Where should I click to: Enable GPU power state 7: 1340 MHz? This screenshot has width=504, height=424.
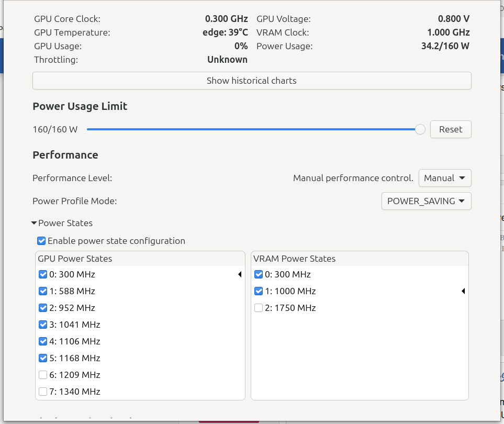[x=43, y=392]
